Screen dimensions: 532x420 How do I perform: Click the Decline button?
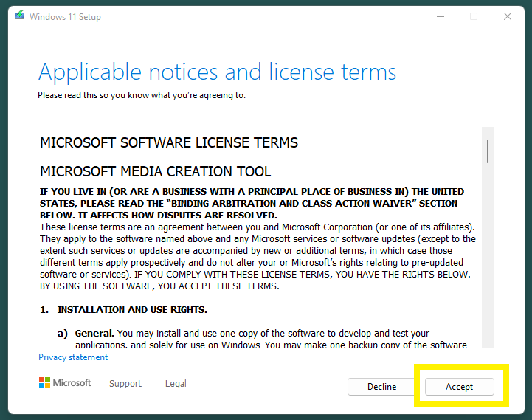(x=381, y=387)
